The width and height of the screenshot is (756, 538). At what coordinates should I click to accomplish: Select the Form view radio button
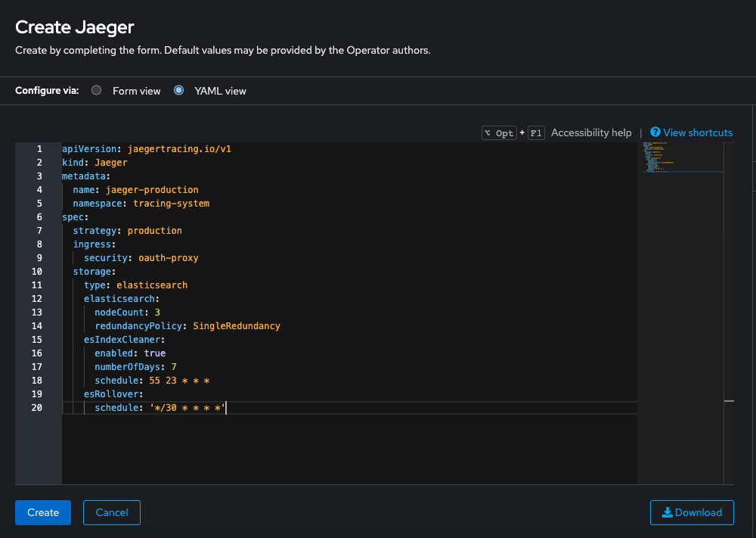point(97,90)
